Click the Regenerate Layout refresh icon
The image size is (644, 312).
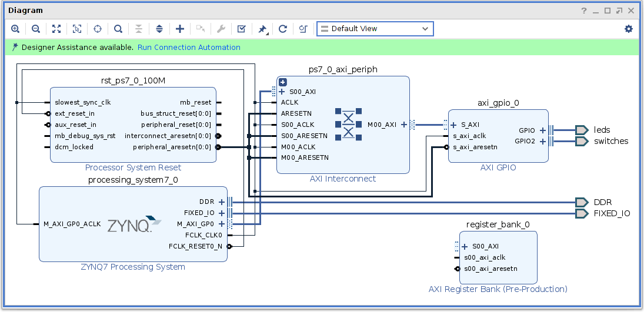[283, 29]
